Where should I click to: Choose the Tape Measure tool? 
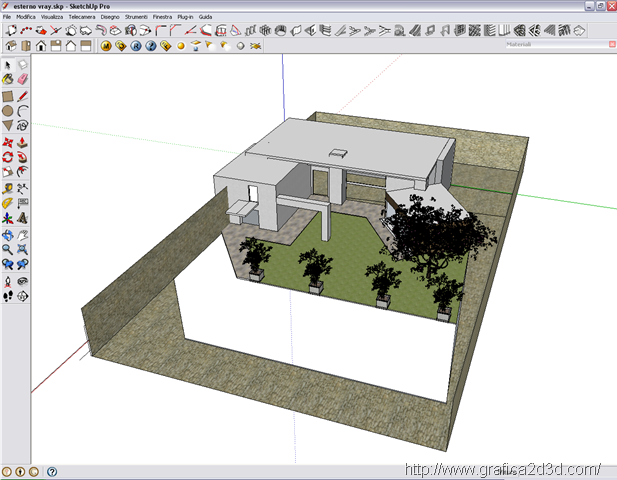pos(8,187)
